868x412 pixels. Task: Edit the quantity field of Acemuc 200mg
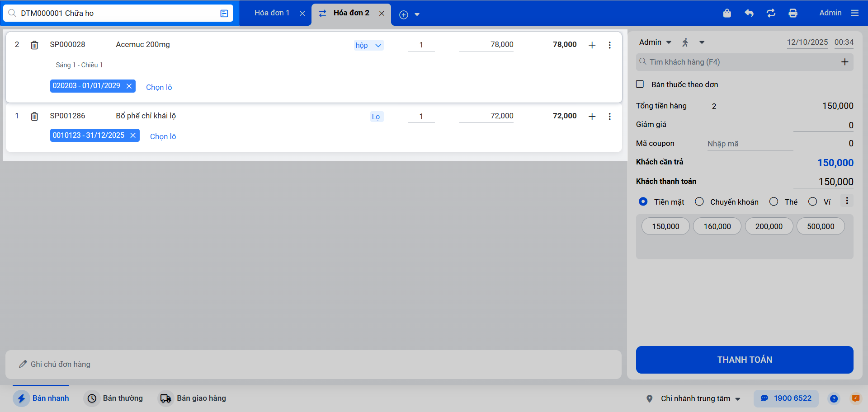[x=421, y=45]
